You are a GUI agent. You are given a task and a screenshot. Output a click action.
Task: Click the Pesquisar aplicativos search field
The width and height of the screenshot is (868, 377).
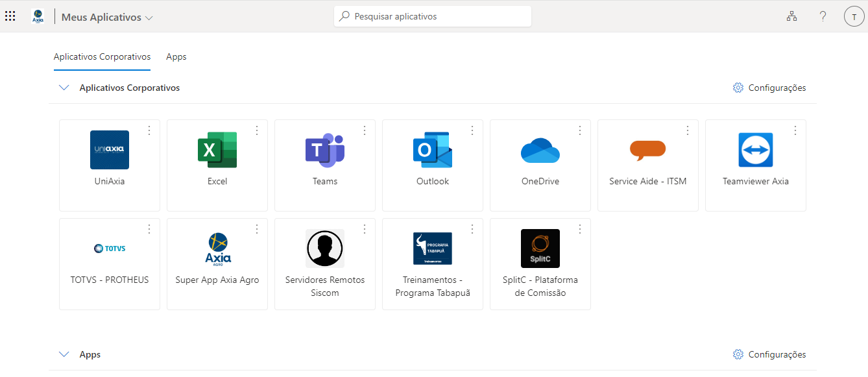pyautogui.click(x=433, y=16)
